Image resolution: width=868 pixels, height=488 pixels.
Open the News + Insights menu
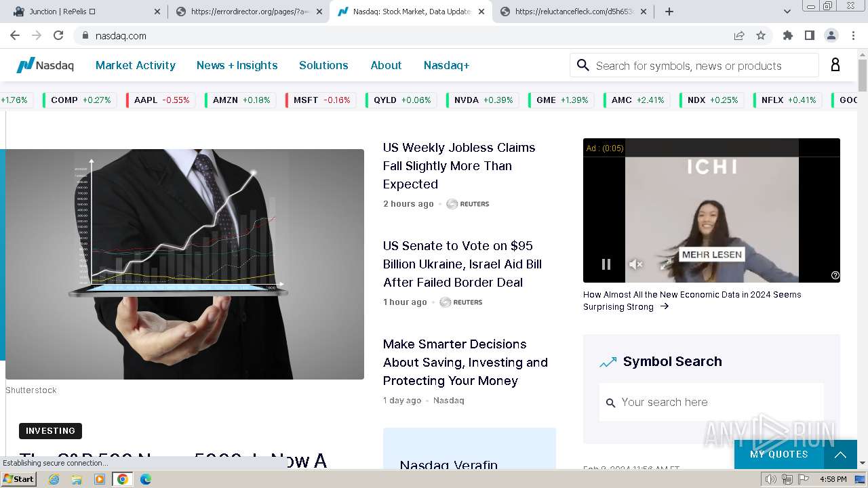237,65
